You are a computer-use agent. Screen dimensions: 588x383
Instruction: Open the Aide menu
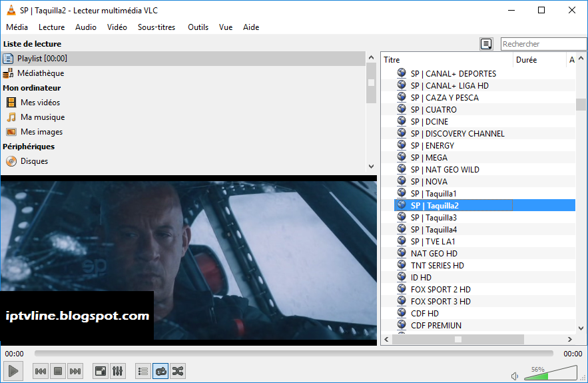[x=251, y=27]
